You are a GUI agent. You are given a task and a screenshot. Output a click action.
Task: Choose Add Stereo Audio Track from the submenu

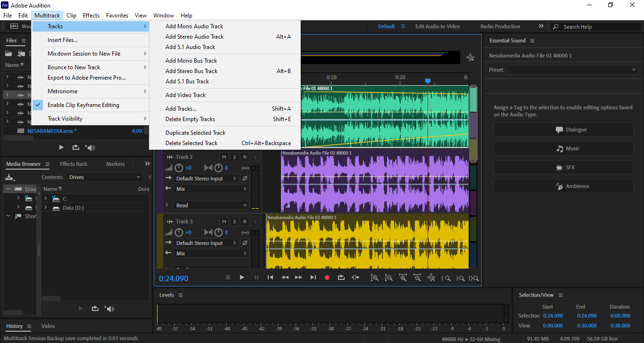click(194, 37)
